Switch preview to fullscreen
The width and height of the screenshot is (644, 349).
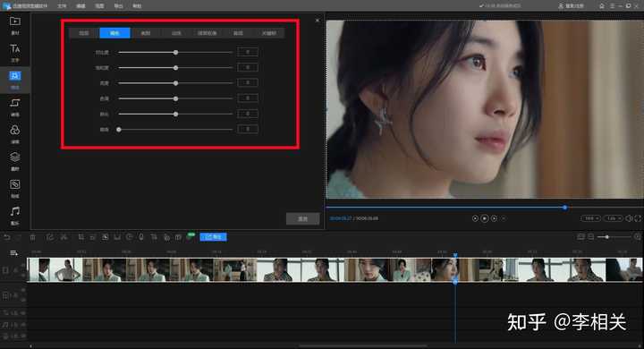click(638, 218)
